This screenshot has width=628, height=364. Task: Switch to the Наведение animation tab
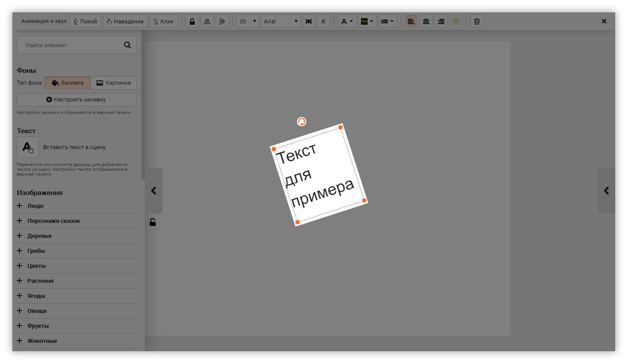(x=125, y=21)
